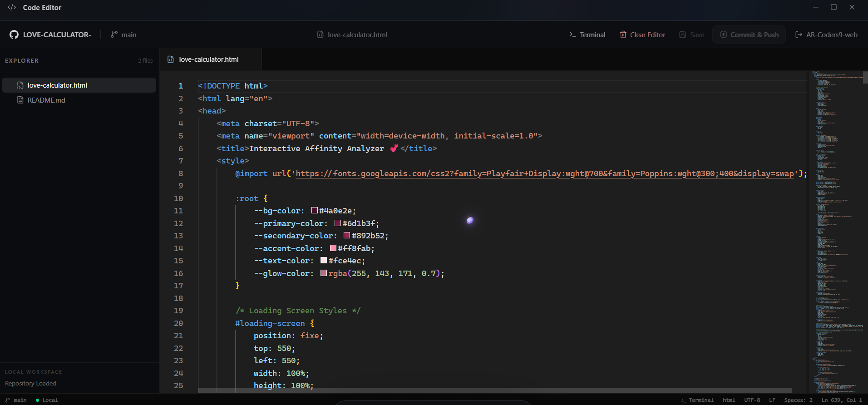This screenshot has width=868, height=405.
Task: Click the code minimap on the right
Action: pyautogui.click(x=838, y=232)
